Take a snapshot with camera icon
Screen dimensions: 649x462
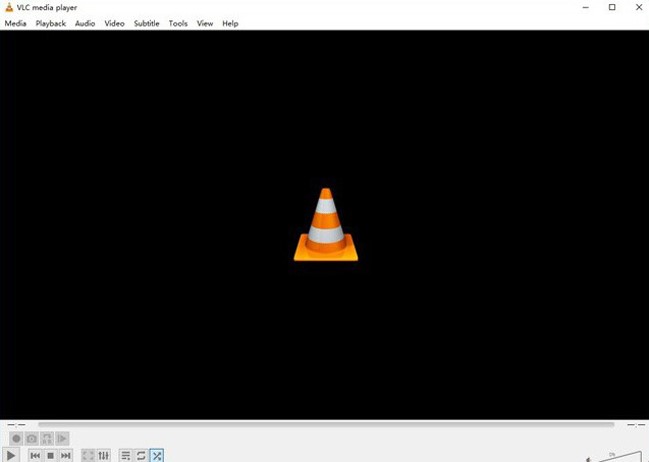[31, 438]
